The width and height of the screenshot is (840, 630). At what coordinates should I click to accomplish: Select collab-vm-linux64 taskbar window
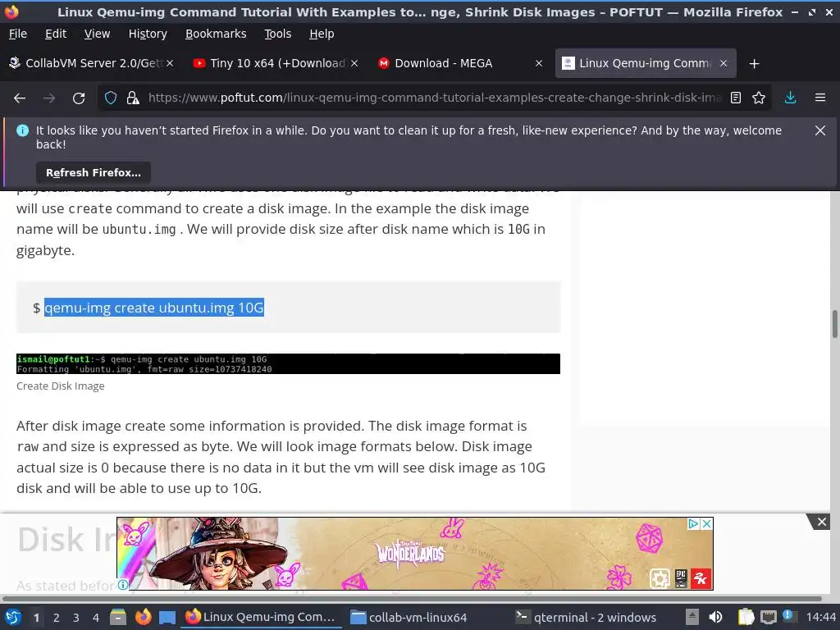click(x=409, y=617)
